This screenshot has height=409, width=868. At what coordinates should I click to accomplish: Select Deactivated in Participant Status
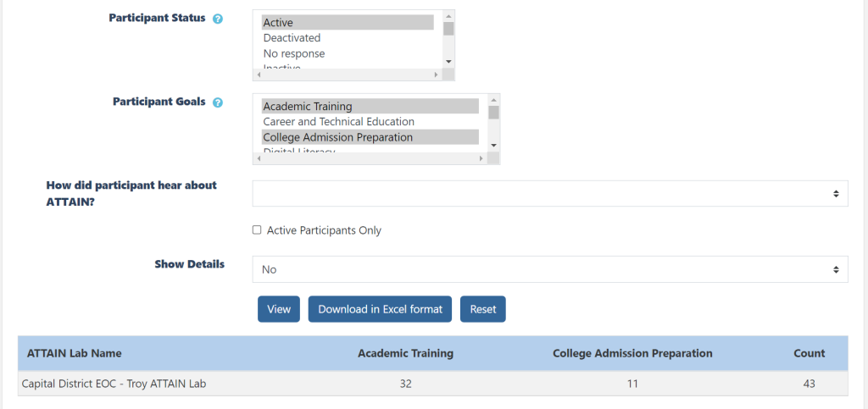tap(292, 38)
